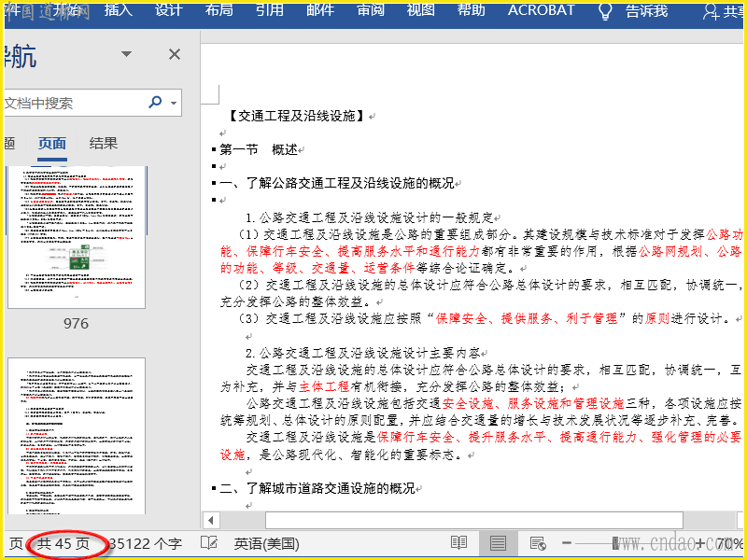Click the zoom slider handle
Screen dimensions: 747x560
[x=614, y=543]
